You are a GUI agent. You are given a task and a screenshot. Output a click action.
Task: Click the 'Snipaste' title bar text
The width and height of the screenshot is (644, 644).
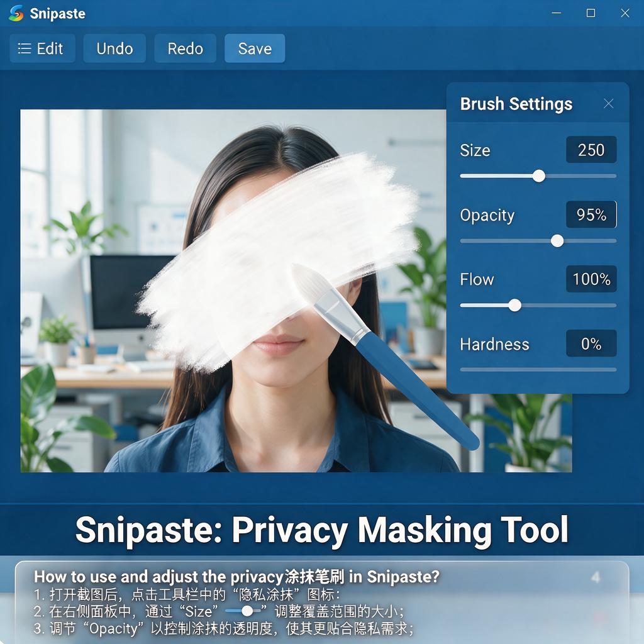click(57, 14)
